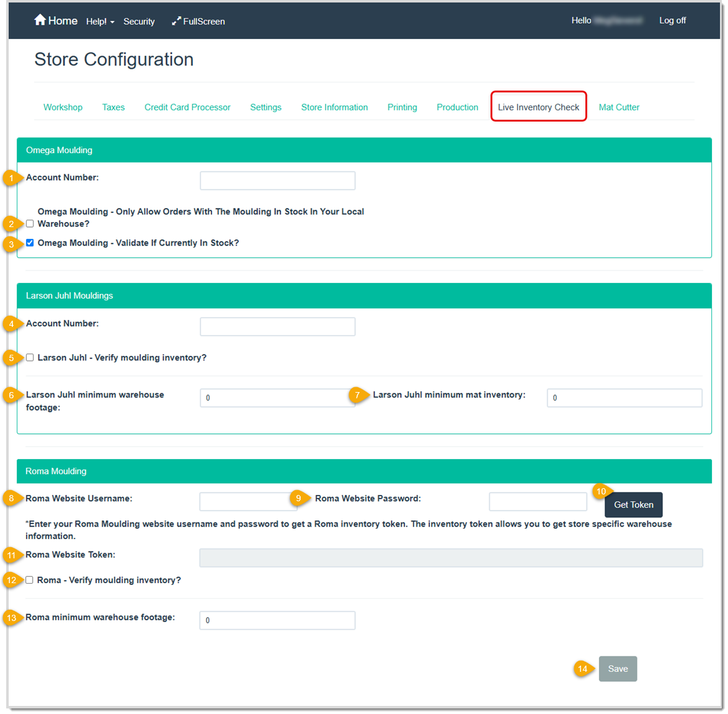This screenshot has height=714, width=728.
Task: Click the Log off link
Action: [x=672, y=20]
